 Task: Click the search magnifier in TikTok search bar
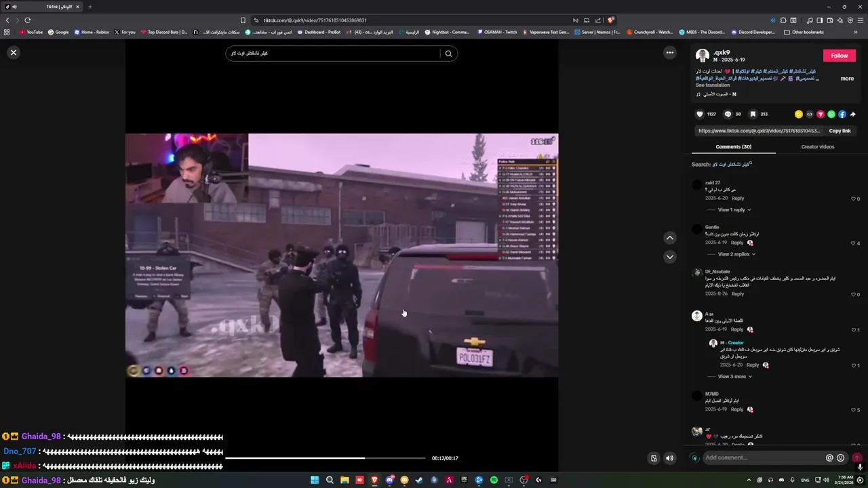(448, 54)
